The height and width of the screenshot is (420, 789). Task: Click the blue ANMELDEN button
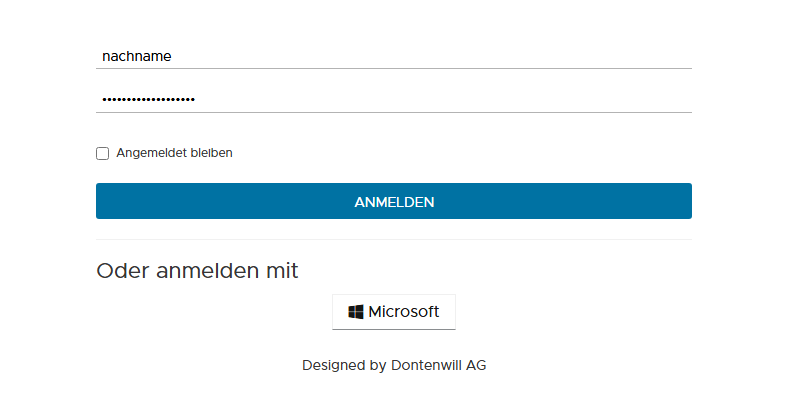393,201
